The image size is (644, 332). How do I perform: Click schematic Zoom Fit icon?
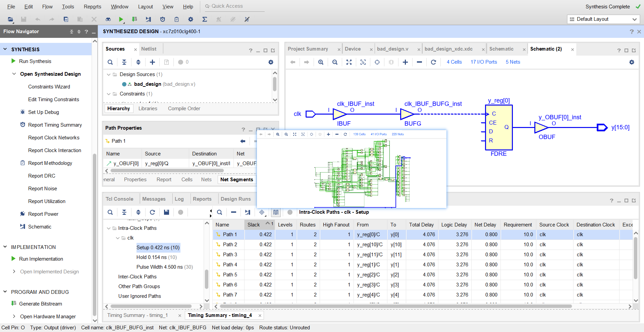click(x=349, y=62)
